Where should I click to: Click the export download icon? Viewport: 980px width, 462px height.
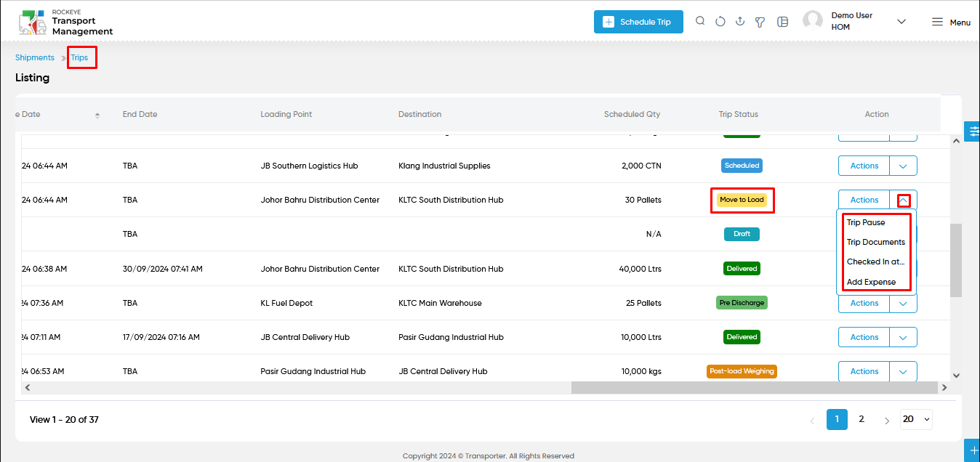[740, 21]
